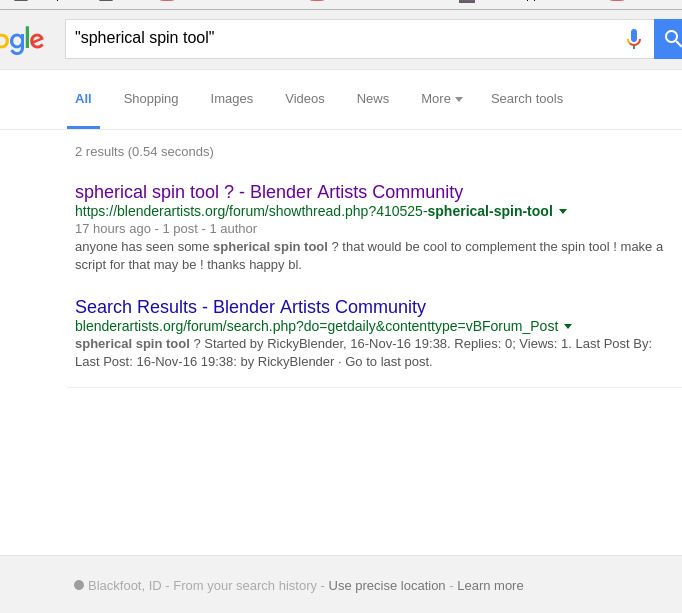
Task: Click the Google logo
Action: tap(22, 40)
